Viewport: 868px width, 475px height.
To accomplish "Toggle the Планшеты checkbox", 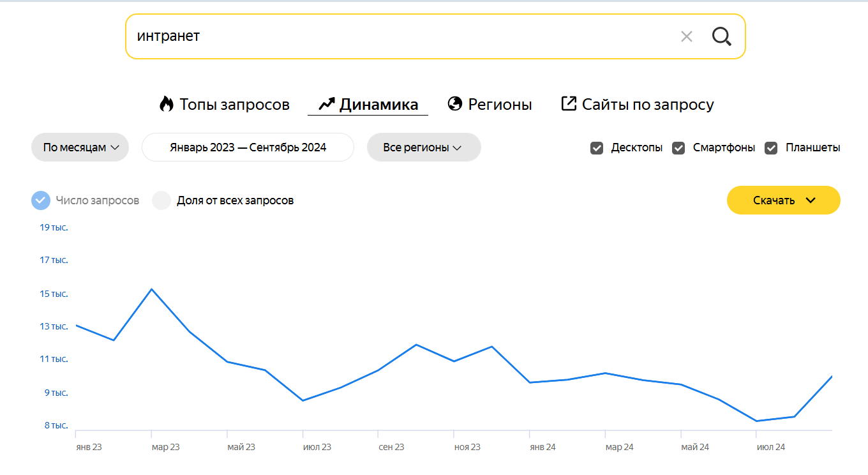I will pyautogui.click(x=772, y=148).
